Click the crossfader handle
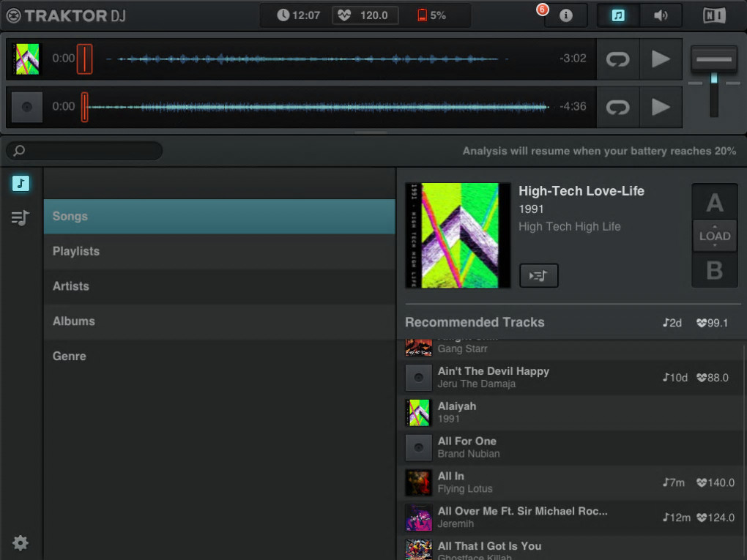This screenshot has width=747, height=560. (713, 59)
